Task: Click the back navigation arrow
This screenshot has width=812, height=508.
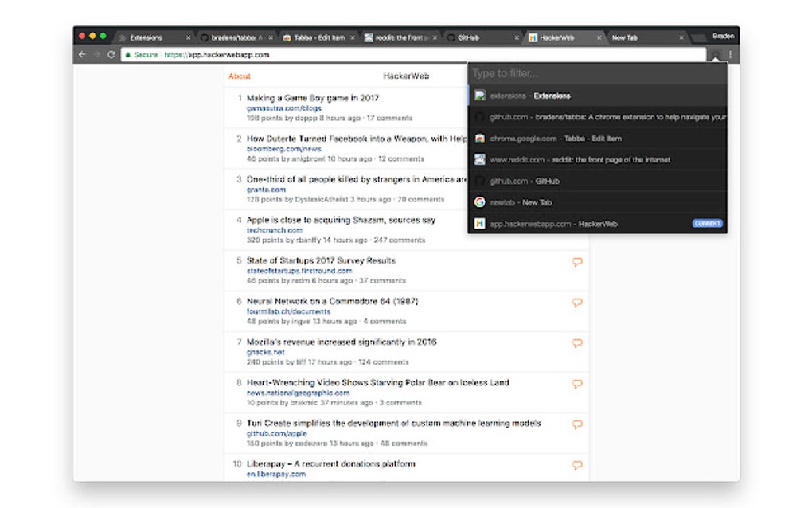Action: (x=83, y=56)
